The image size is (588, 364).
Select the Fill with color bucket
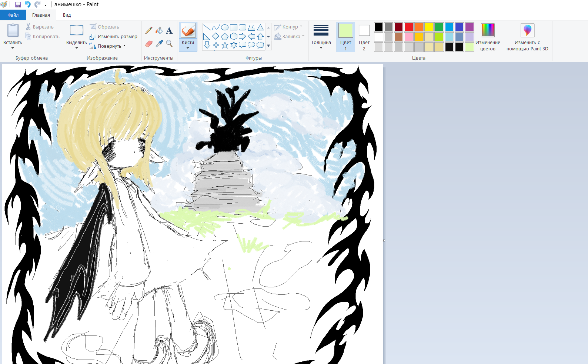click(159, 31)
